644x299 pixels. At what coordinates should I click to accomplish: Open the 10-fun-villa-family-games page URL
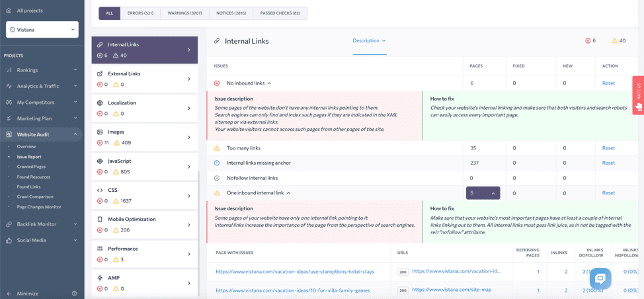[292, 290]
